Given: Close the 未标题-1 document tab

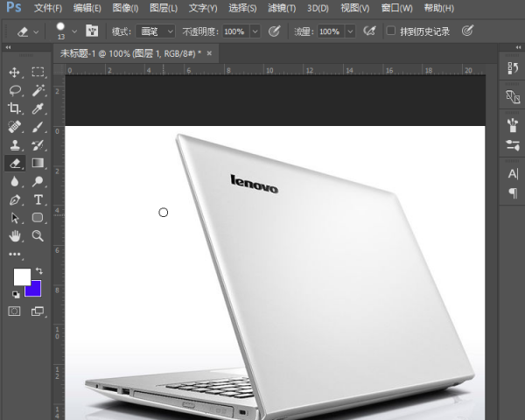Looking at the screenshot, I should tap(209, 53).
